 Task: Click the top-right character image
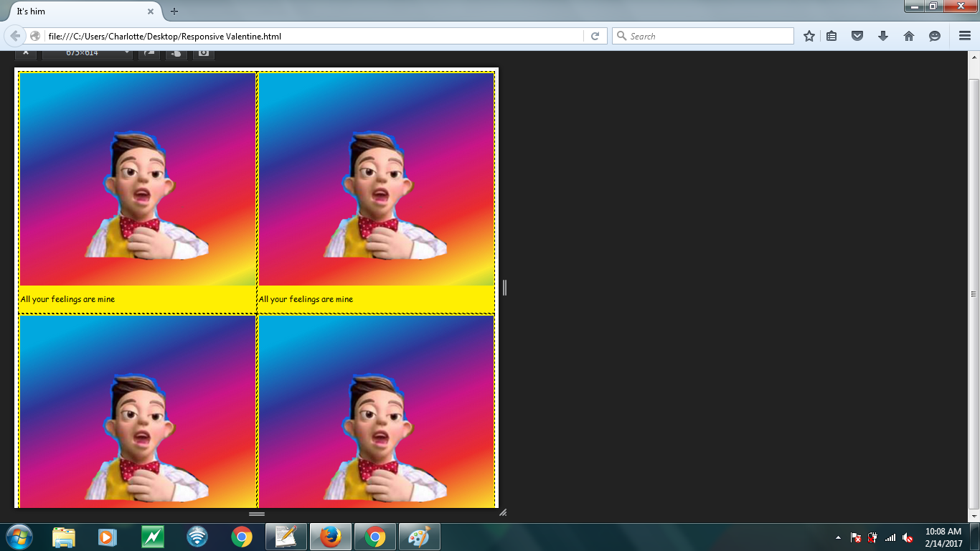point(376,179)
